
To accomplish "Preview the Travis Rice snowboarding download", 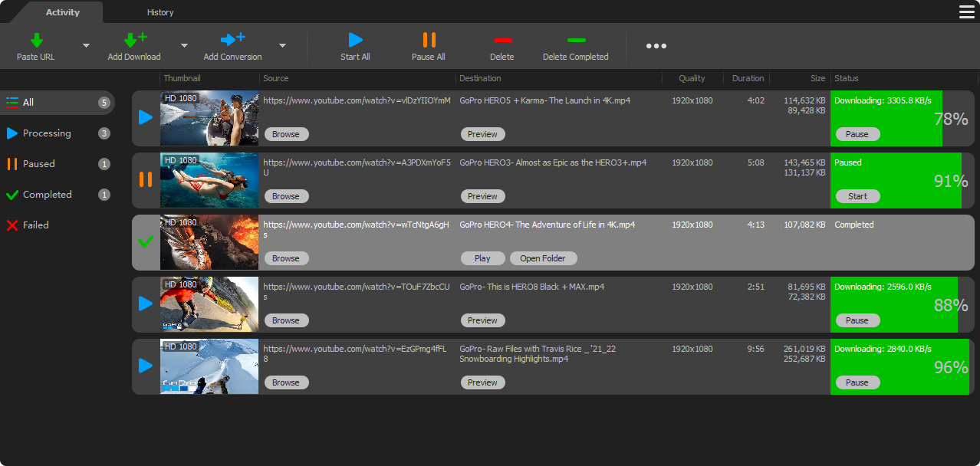I will (x=482, y=382).
